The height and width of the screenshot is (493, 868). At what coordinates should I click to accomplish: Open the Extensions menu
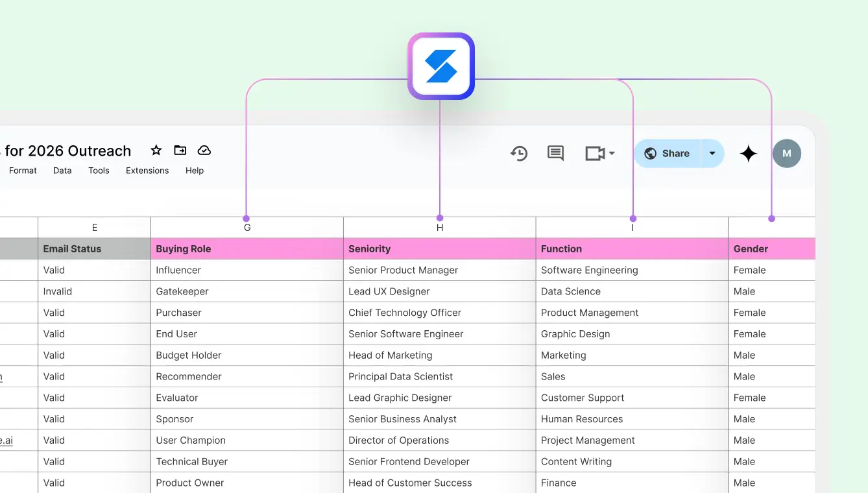[147, 171]
